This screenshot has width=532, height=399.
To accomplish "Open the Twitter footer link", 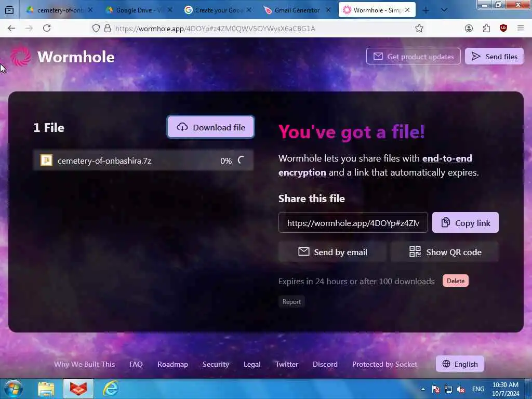I will click(287, 364).
